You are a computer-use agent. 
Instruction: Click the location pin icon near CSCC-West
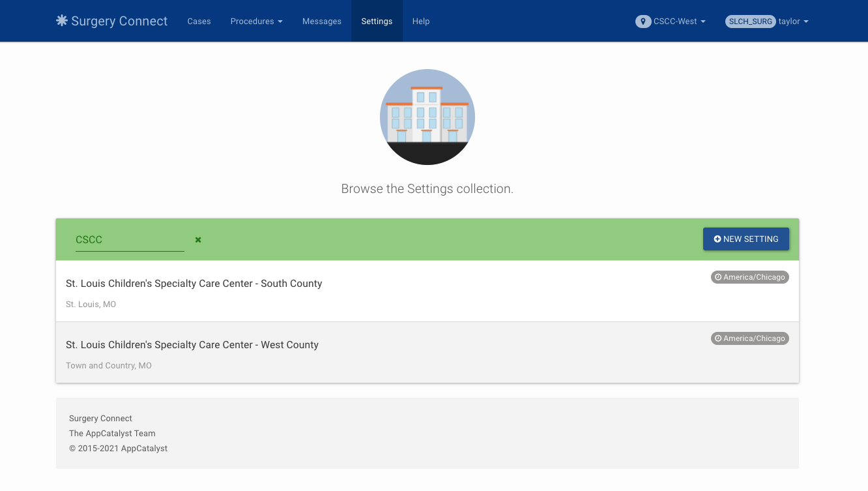pos(643,21)
